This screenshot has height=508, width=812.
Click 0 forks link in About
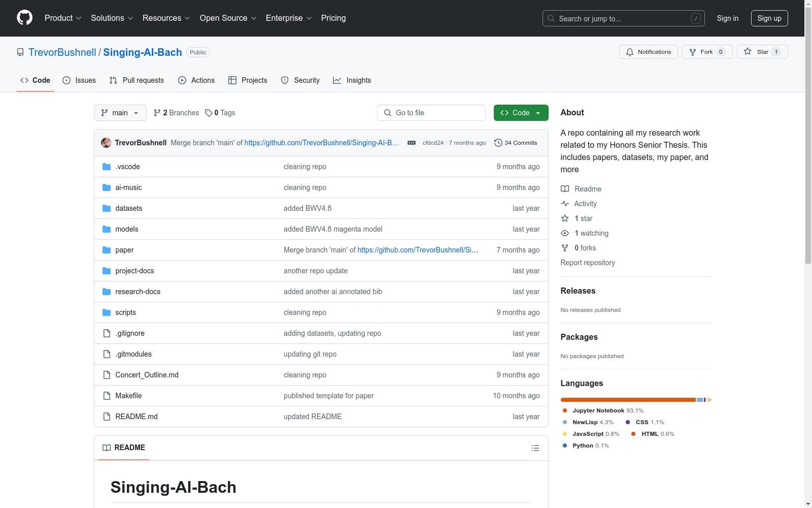coord(579,248)
